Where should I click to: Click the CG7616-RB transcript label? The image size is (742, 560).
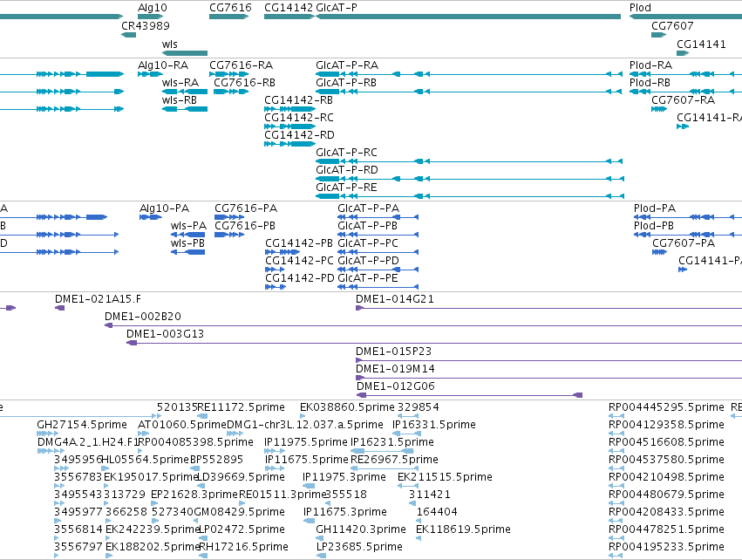click(245, 82)
